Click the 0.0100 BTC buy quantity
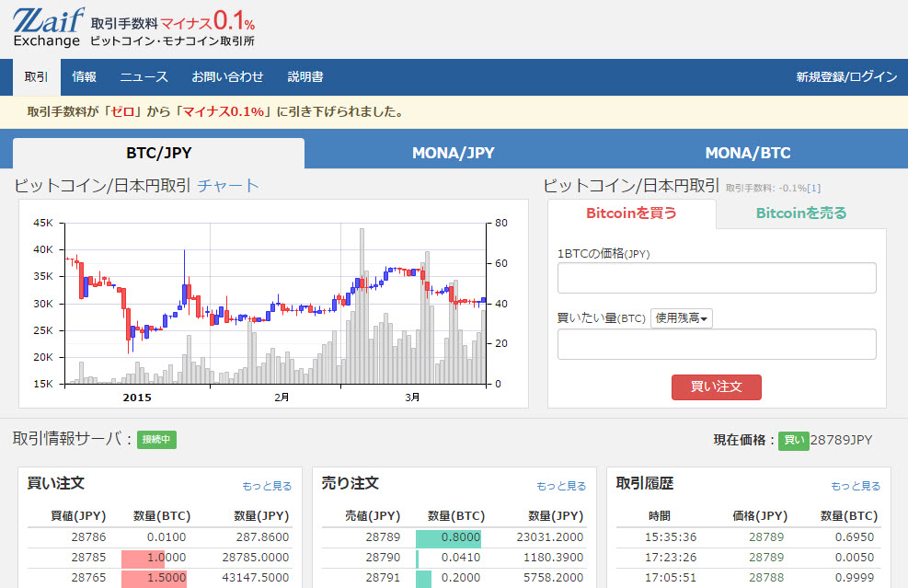 pyautogui.click(x=167, y=537)
